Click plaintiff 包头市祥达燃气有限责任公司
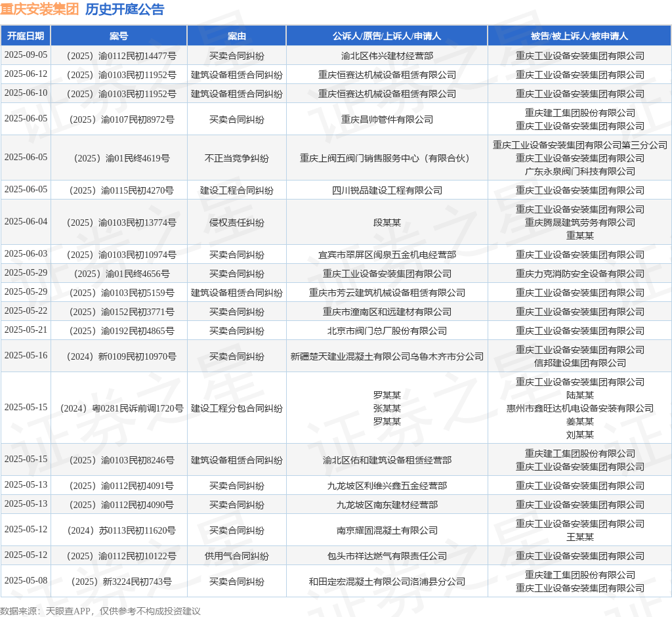Viewport: 672px width, 617px height. 387,556
